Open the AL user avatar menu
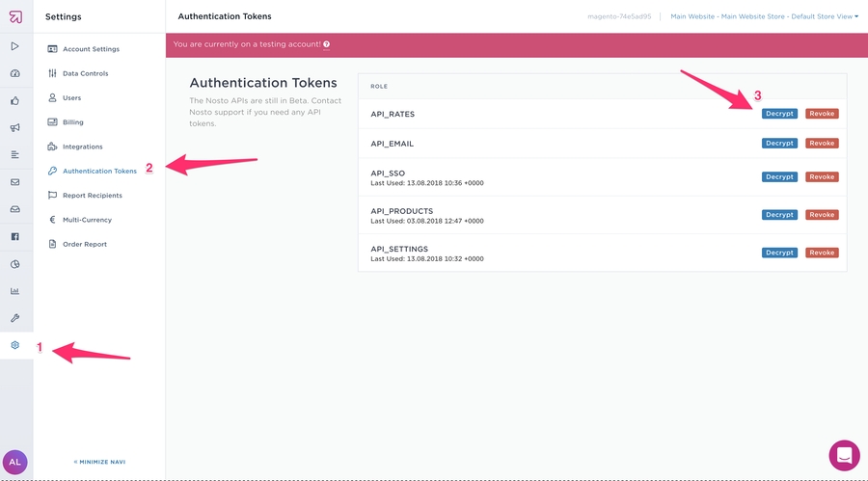The image size is (868, 481). (15, 462)
